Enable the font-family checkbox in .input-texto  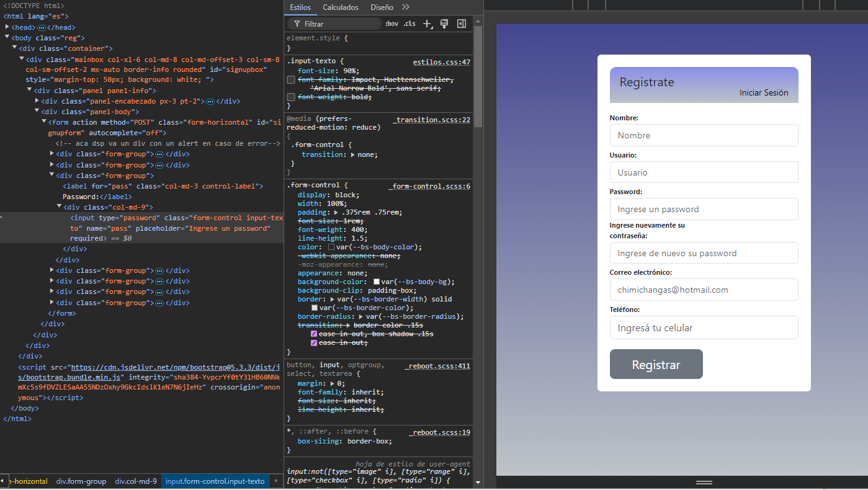[291, 80]
